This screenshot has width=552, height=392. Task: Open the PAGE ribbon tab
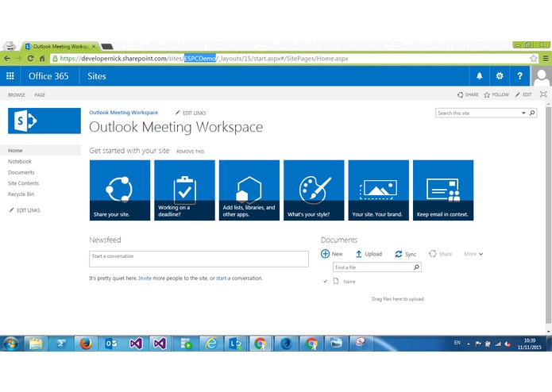pyautogui.click(x=40, y=95)
